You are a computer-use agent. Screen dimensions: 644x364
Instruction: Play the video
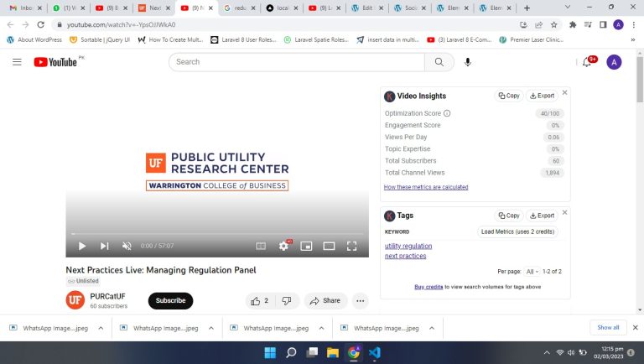point(82,246)
